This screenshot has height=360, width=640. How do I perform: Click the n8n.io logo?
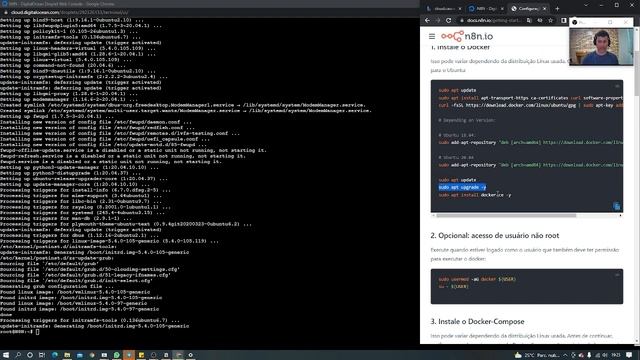467,36
